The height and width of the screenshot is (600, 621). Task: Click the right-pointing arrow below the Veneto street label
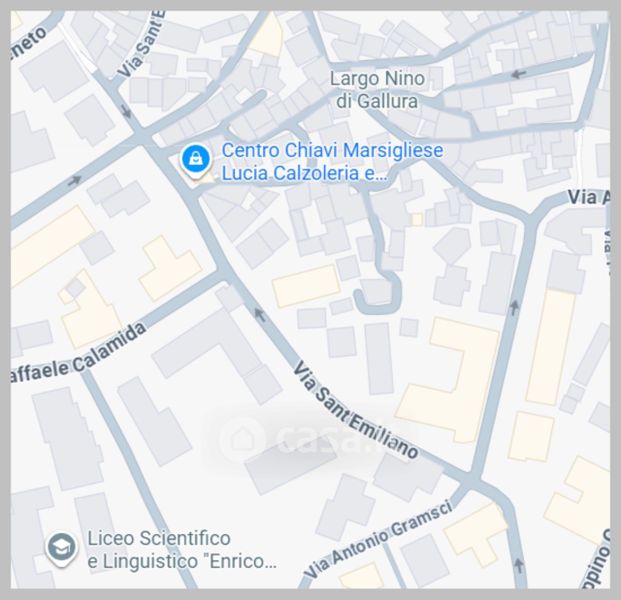click(x=74, y=180)
